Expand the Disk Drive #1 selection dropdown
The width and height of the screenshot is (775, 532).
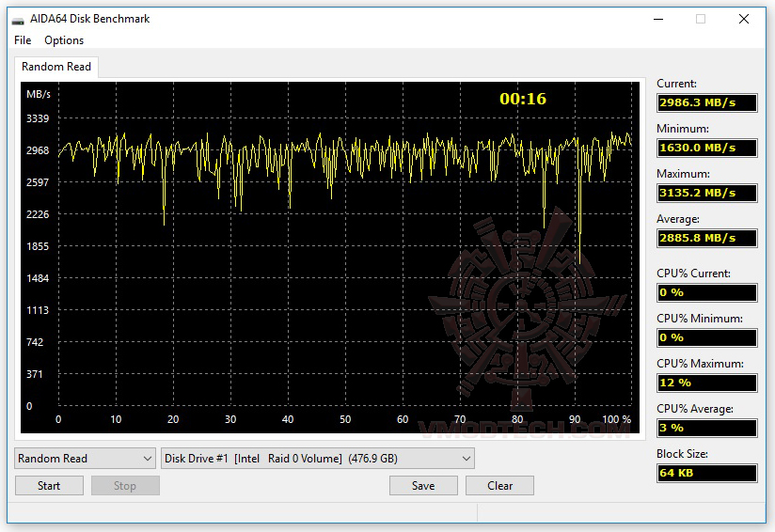pos(318,459)
